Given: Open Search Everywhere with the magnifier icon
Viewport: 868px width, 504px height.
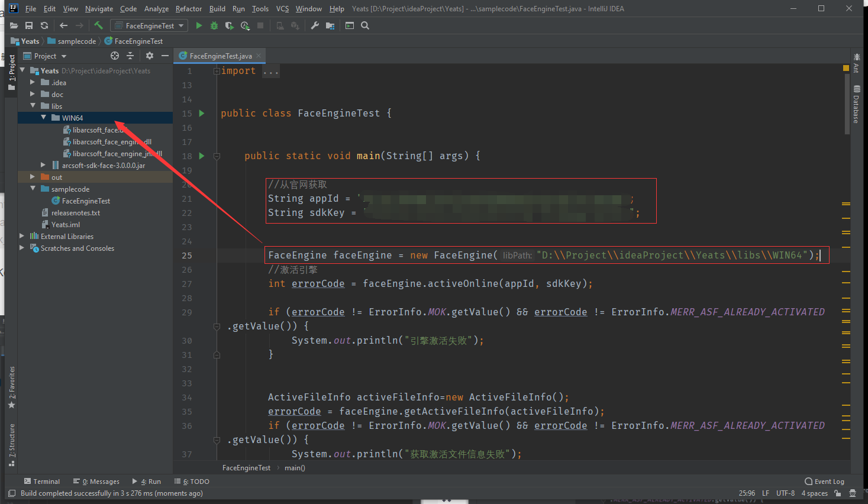Looking at the screenshot, I should point(365,25).
